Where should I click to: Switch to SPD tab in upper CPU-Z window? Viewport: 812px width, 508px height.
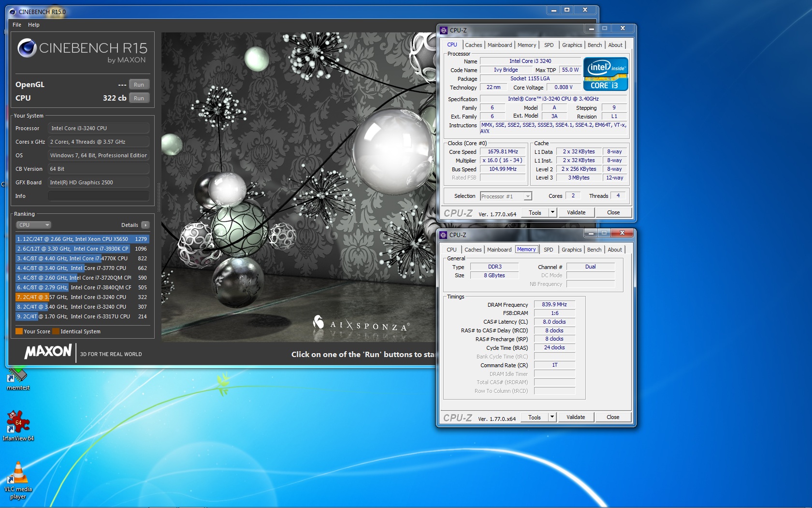tap(549, 45)
